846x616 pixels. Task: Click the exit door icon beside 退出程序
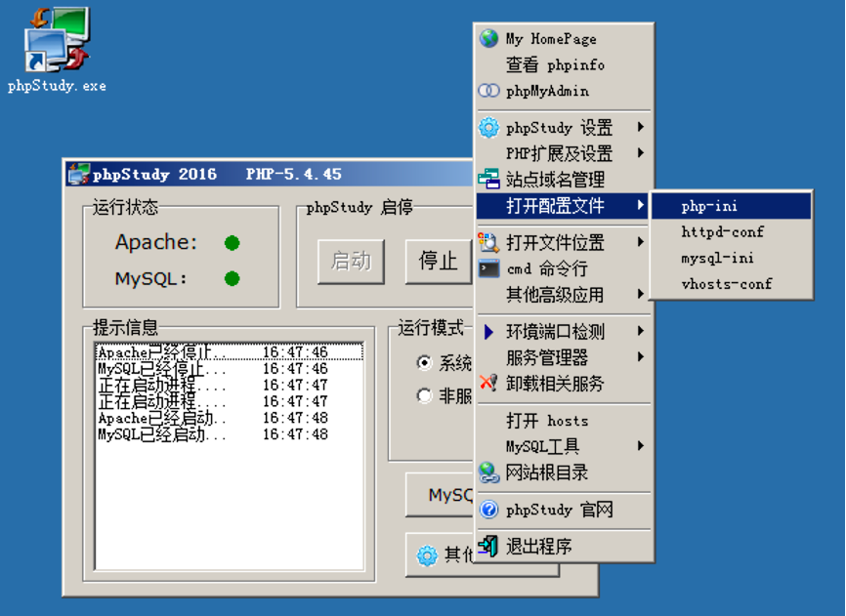(x=488, y=546)
